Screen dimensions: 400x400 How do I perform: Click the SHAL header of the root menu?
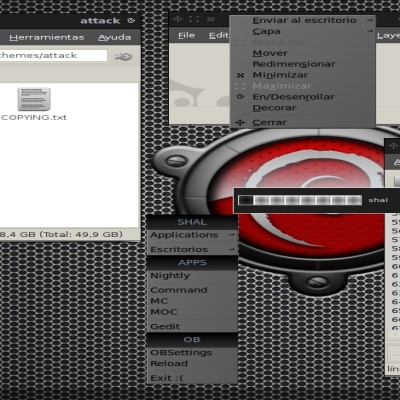tap(192, 222)
